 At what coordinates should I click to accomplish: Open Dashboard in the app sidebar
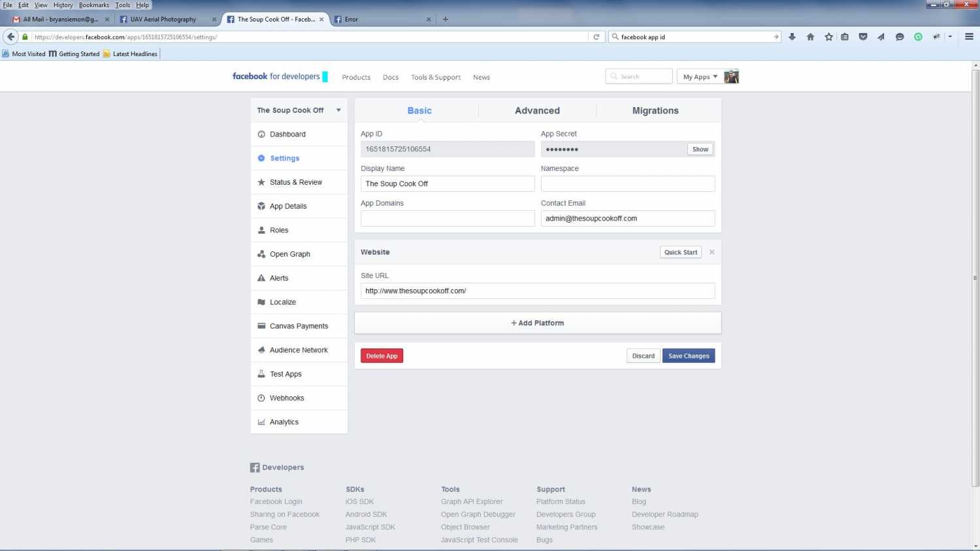(299, 134)
